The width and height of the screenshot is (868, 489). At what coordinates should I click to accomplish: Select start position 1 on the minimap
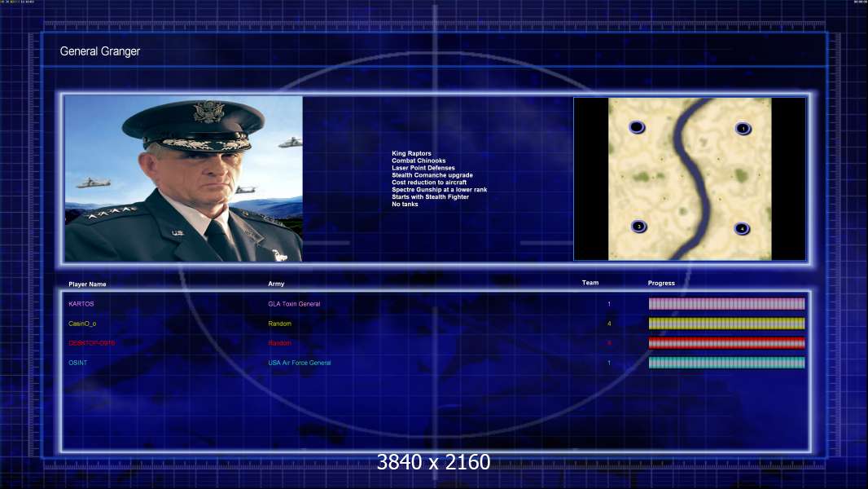click(x=743, y=129)
